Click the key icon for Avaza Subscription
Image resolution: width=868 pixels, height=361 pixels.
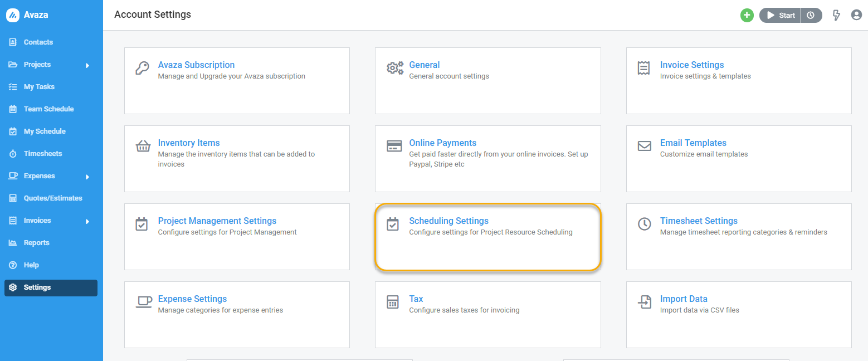tap(142, 68)
